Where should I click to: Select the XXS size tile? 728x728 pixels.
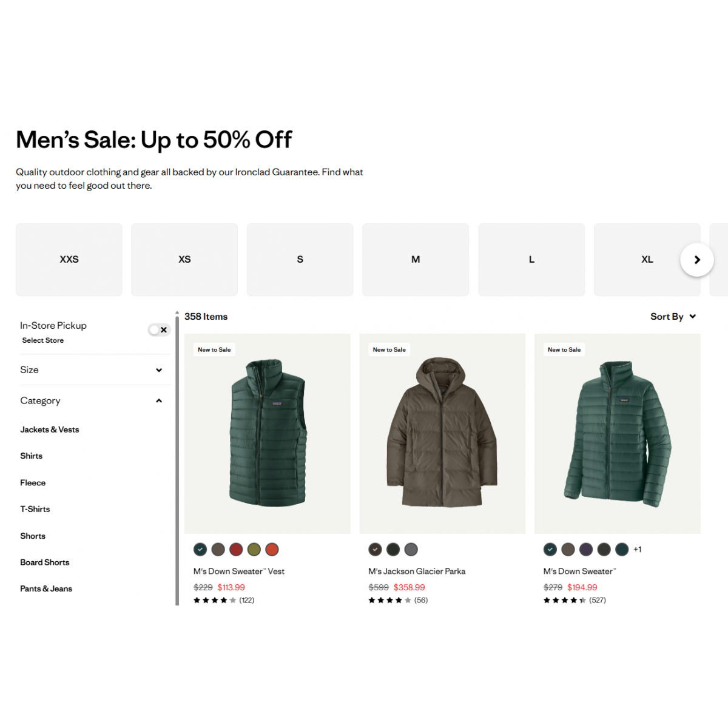[x=69, y=260]
